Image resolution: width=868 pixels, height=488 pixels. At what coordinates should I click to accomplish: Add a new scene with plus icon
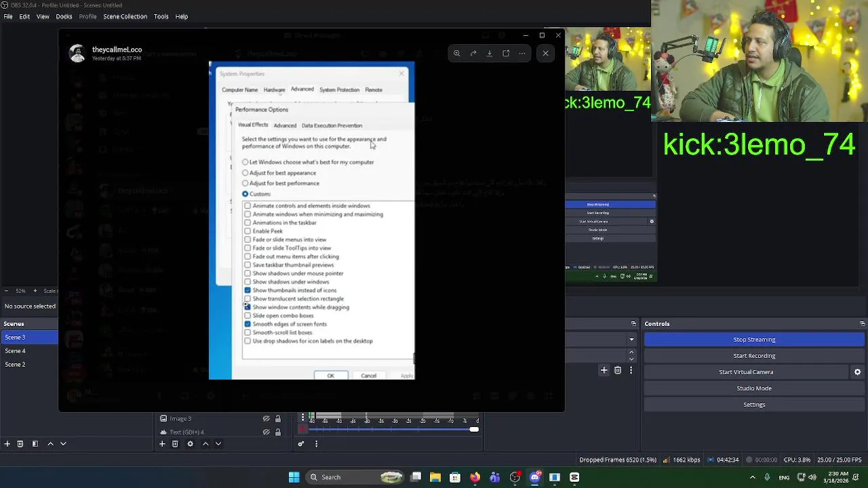click(7, 444)
